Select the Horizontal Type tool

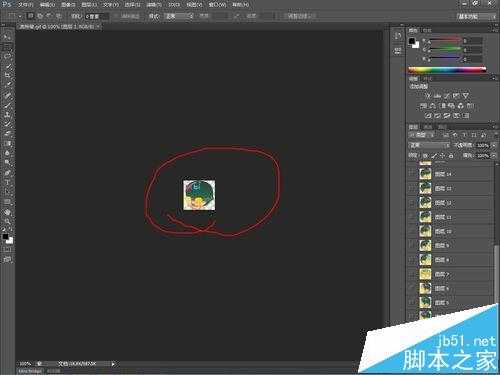click(x=7, y=183)
